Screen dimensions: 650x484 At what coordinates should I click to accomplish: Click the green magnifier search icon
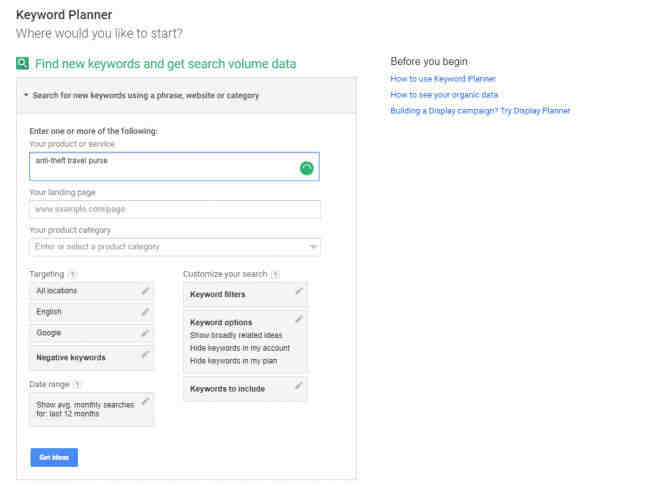pos(23,64)
